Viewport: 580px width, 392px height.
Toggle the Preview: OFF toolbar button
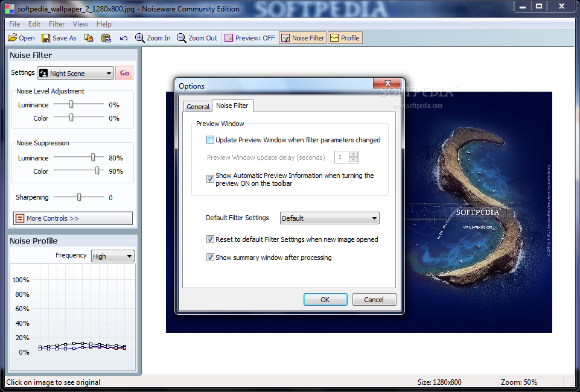tap(250, 37)
